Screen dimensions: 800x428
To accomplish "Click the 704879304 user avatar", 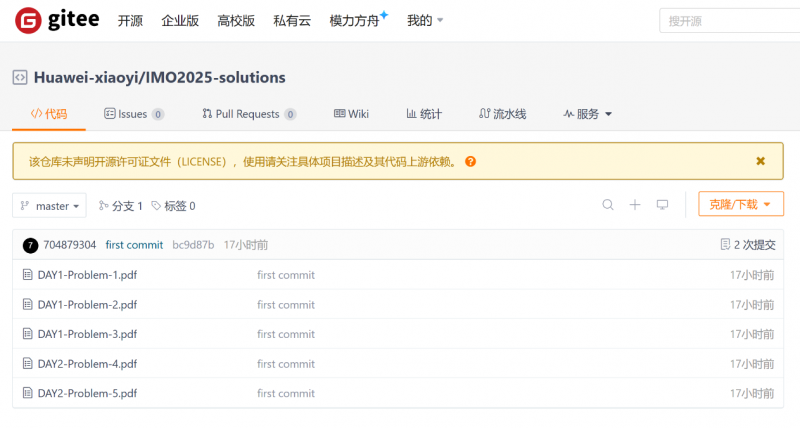I will [30, 245].
